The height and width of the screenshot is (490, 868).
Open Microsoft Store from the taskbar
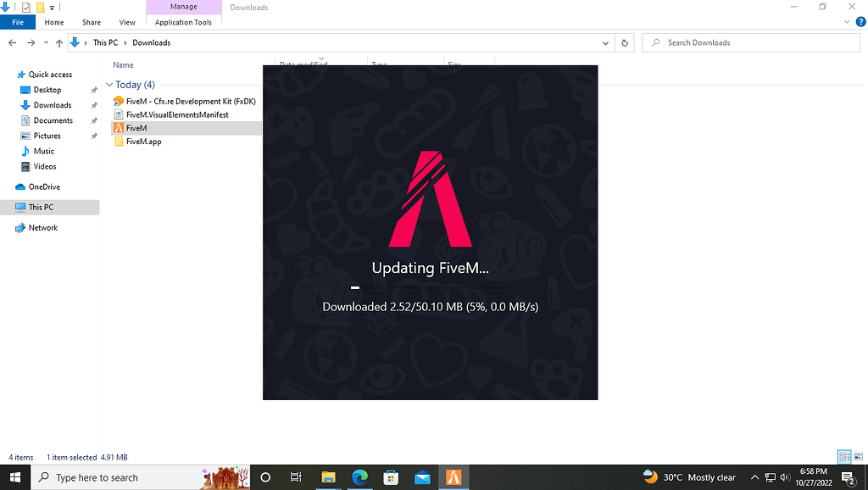[391, 477]
